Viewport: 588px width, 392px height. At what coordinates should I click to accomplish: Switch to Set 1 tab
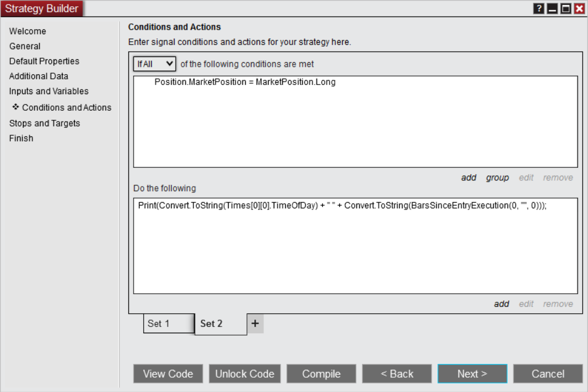tap(169, 324)
